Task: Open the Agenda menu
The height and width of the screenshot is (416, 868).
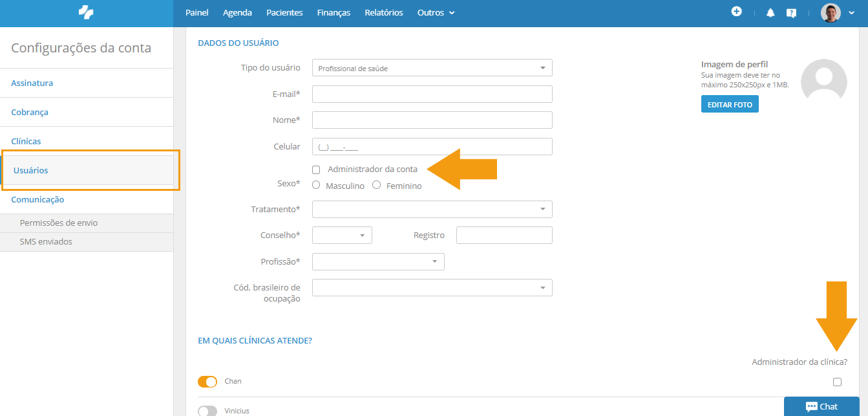Action: click(x=237, y=12)
